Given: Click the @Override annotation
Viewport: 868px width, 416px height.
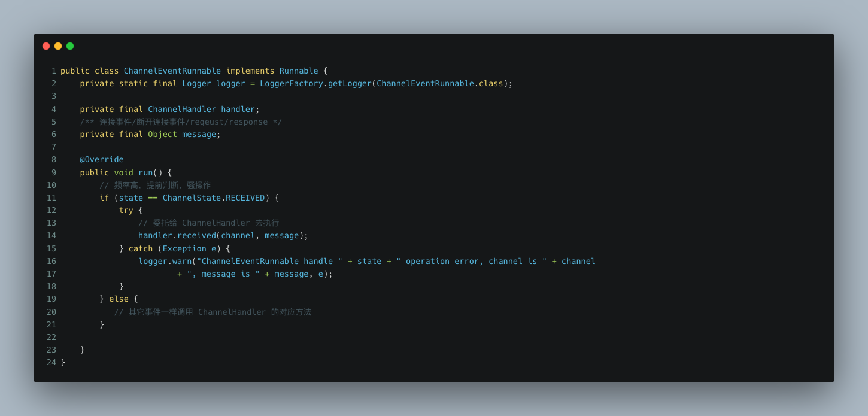Looking at the screenshot, I should pos(102,159).
